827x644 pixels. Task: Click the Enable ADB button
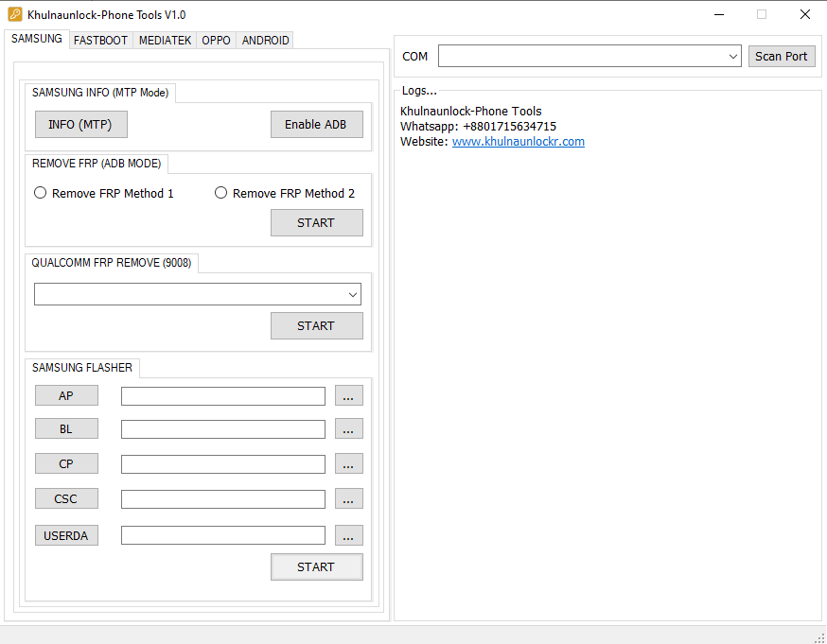coord(316,125)
